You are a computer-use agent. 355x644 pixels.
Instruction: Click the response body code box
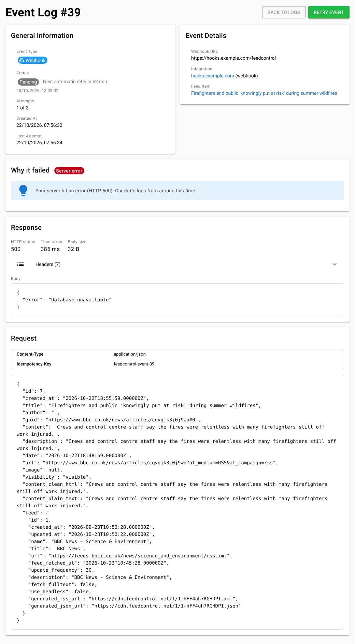pyautogui.click(x=177, y=300)
